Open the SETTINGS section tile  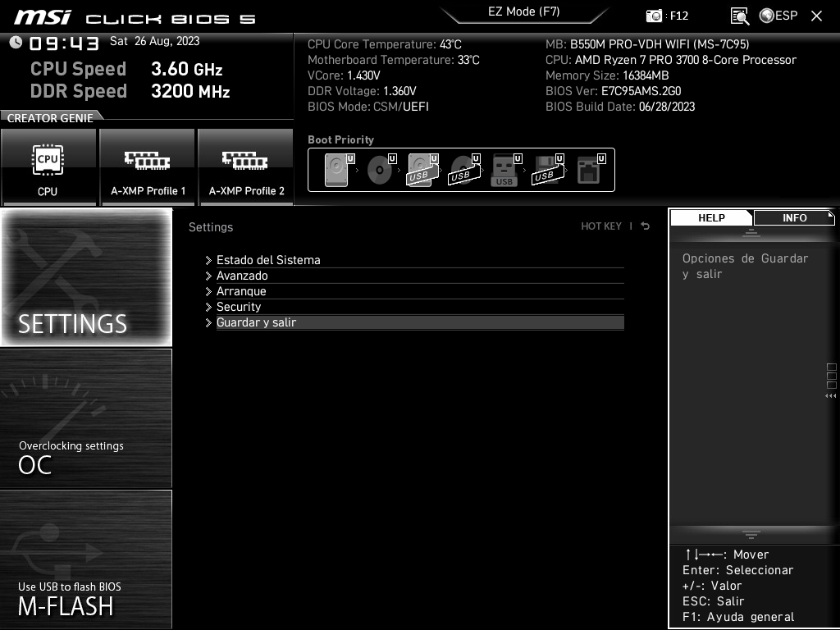(86, 277)
